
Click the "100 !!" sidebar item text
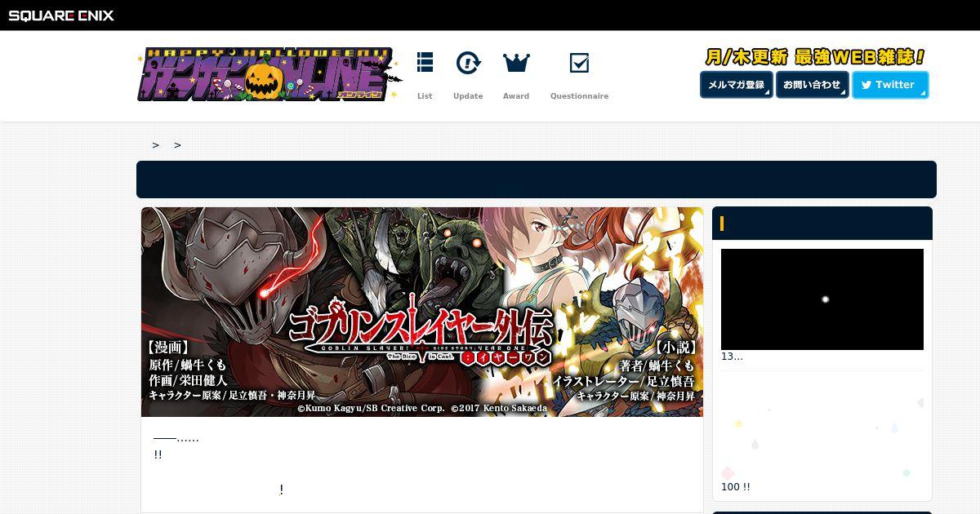coord(736,487)
